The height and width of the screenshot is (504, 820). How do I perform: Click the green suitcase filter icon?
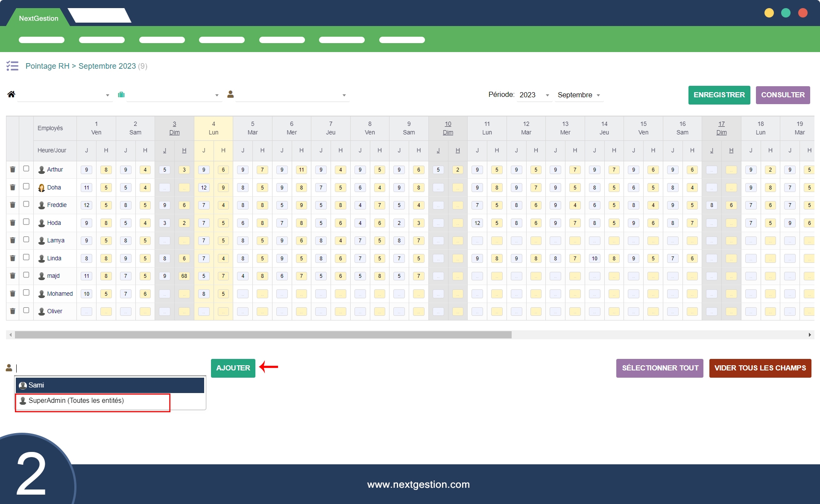coord(121,95)
